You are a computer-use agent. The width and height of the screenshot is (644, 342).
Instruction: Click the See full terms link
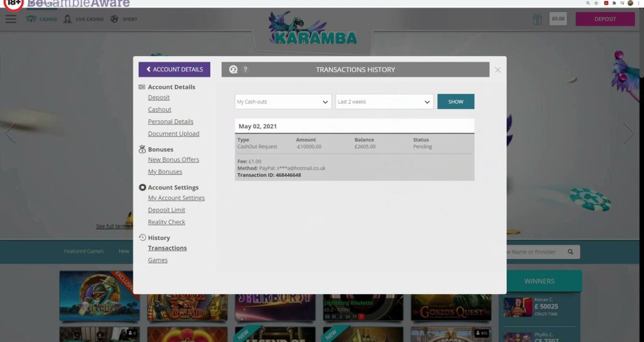click(113, 226)
